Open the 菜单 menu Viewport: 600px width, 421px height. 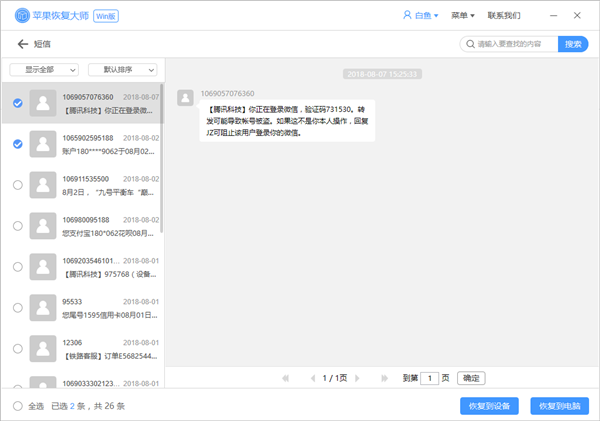pos(461,15)
